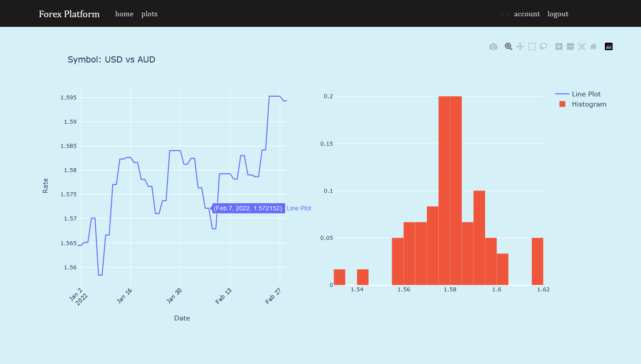The height and width of the screenshot is (364, 641).
Task: Navigate to the plots page
Action: tap(149, 14)
